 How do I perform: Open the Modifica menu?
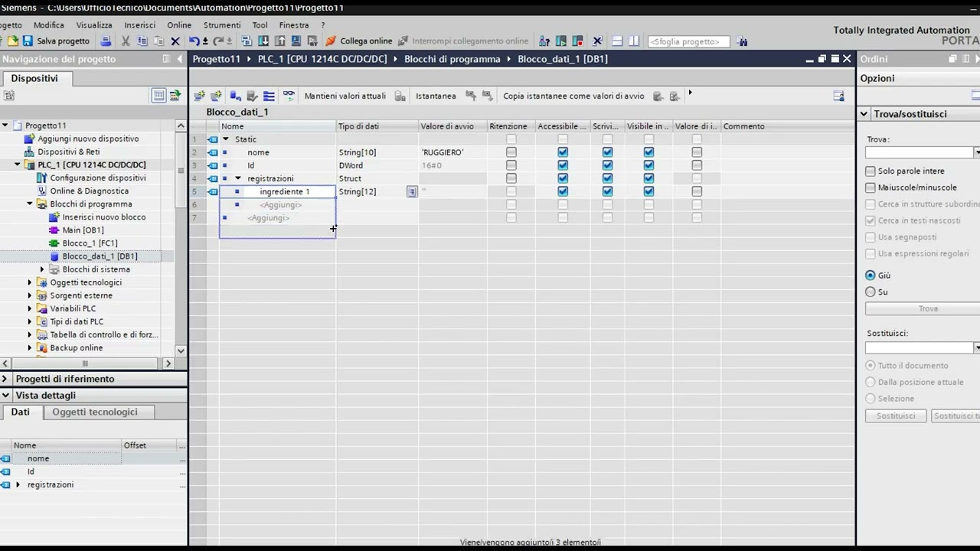point(49,25)
